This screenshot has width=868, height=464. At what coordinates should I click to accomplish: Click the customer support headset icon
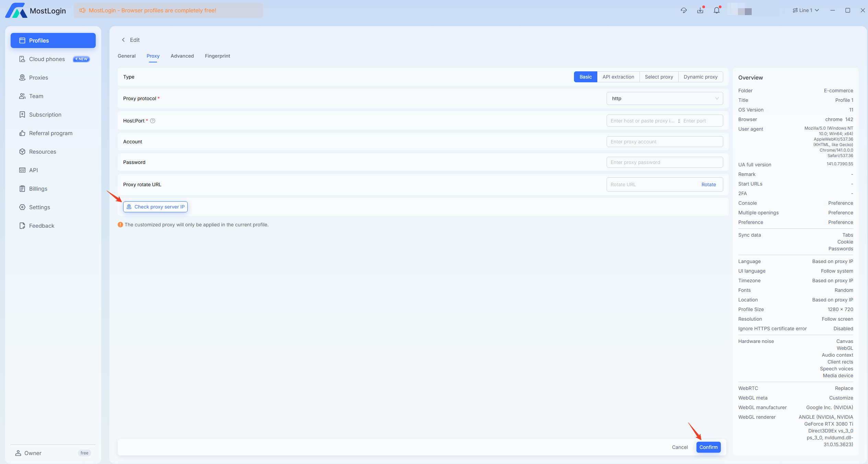click(683, 10)
